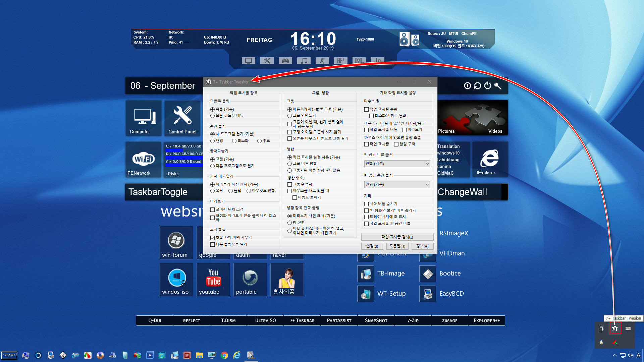The width and height of the screenshot is (644, 362).
Task: Click the TaskbarToggle tile
Action: coord(164,192)
